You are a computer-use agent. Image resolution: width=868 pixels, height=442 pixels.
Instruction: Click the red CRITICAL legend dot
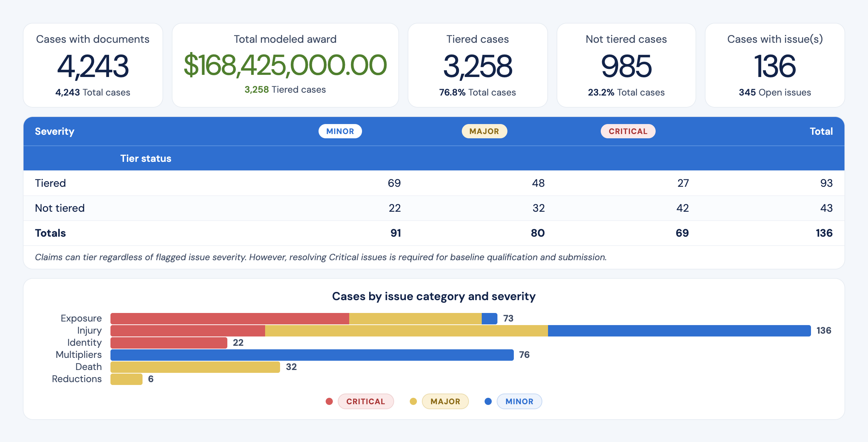(329, 401)
